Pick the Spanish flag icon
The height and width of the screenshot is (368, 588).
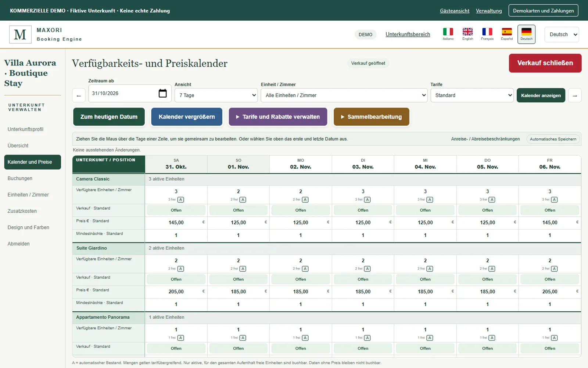507,32
